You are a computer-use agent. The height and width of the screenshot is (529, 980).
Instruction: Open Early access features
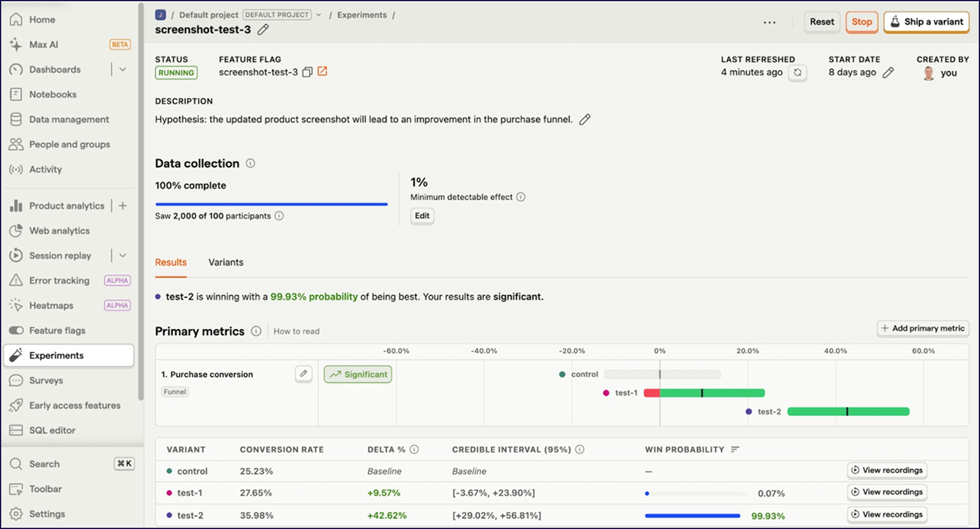click(x=75, y=406)
